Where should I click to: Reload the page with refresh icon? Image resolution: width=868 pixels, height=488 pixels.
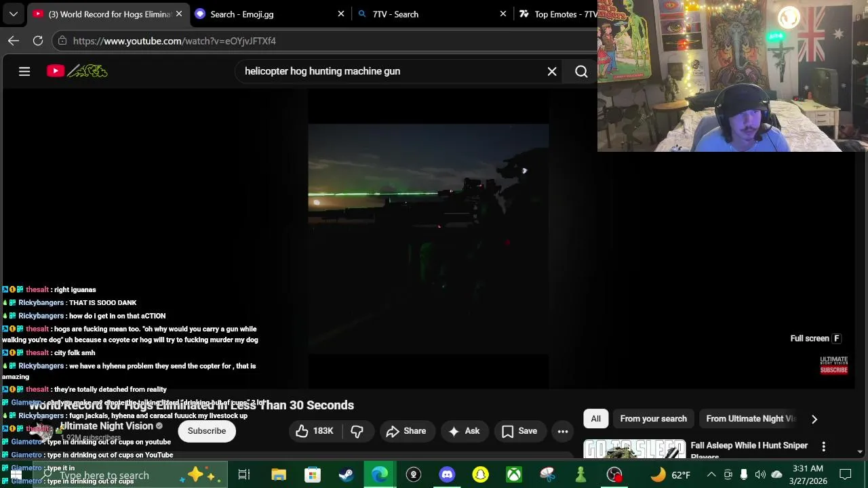pyautogui.click(x=38, y=41)
